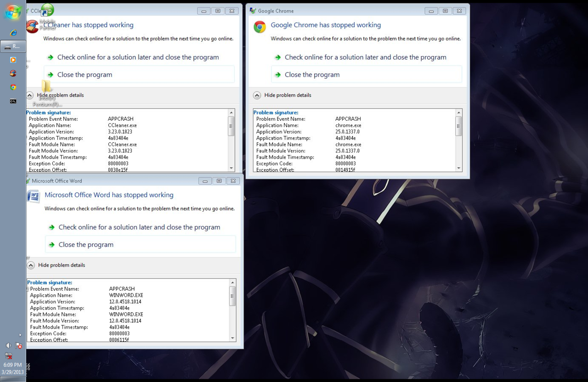Click scroll-down arrow in Word details box
Viewport: 588px width, 382px height.
click(x=232, y=338)
